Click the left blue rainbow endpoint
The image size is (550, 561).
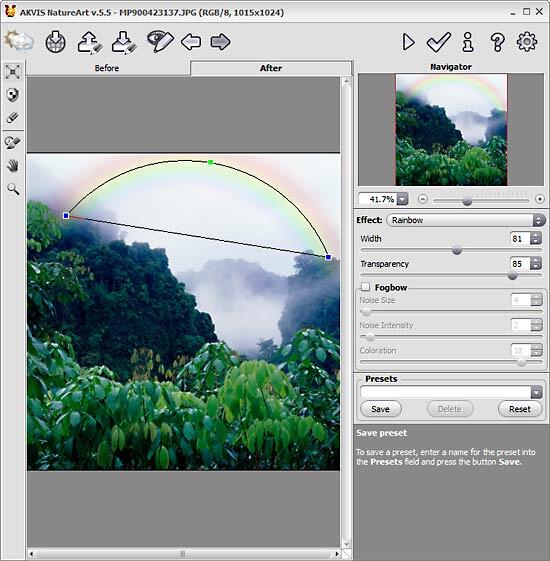[66, 215]
